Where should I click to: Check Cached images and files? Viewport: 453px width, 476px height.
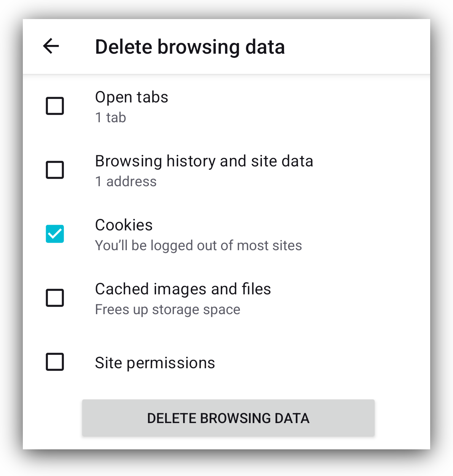[55, 298]
